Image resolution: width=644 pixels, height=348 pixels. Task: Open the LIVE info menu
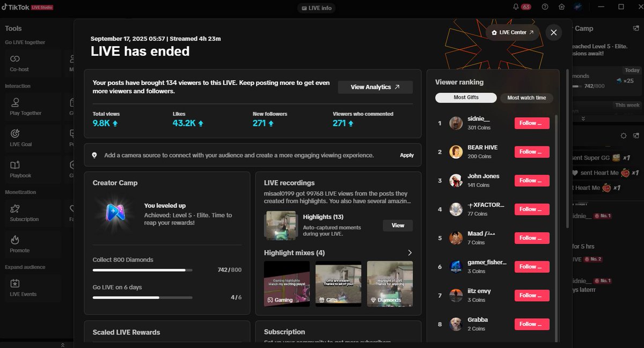click(x=316, y=8)
